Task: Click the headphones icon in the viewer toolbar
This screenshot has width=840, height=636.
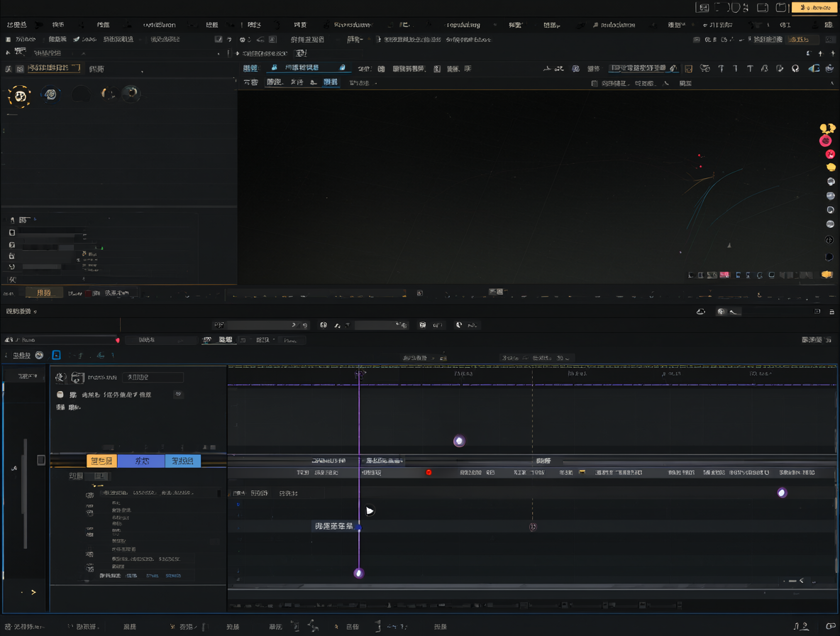Action: (x=795, y=69)
